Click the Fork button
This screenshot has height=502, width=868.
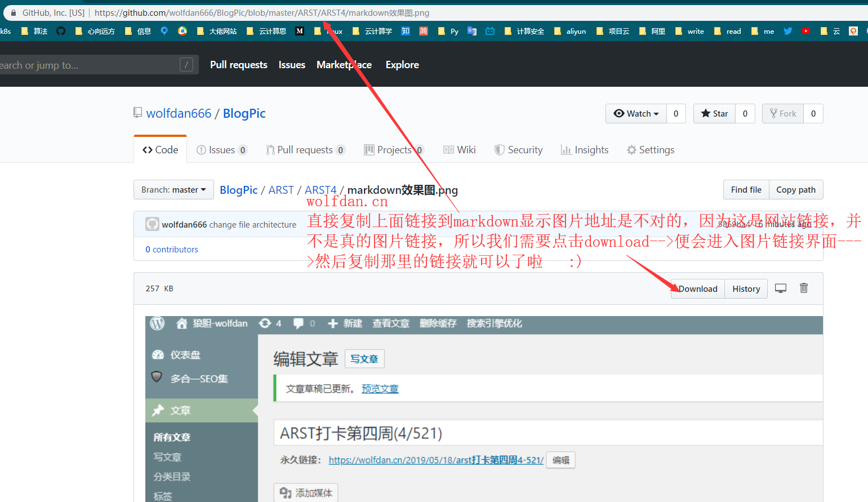click(x=783, y=113)
